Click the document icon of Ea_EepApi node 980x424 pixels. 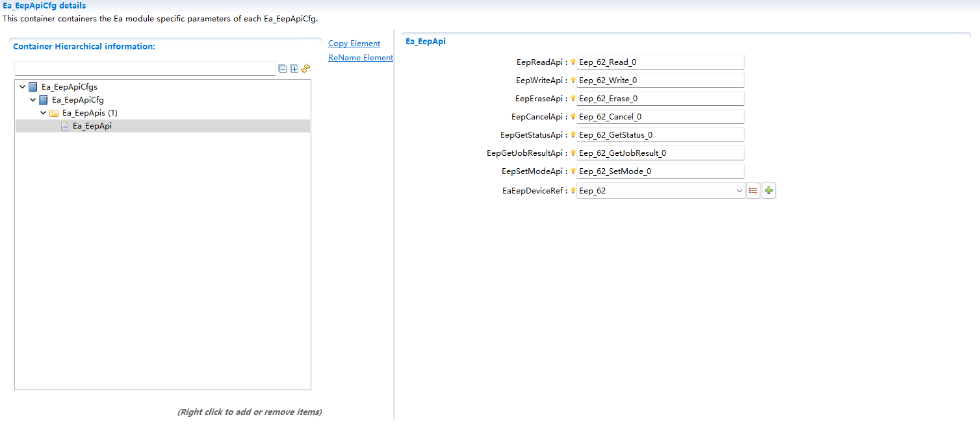coord(63,125)
